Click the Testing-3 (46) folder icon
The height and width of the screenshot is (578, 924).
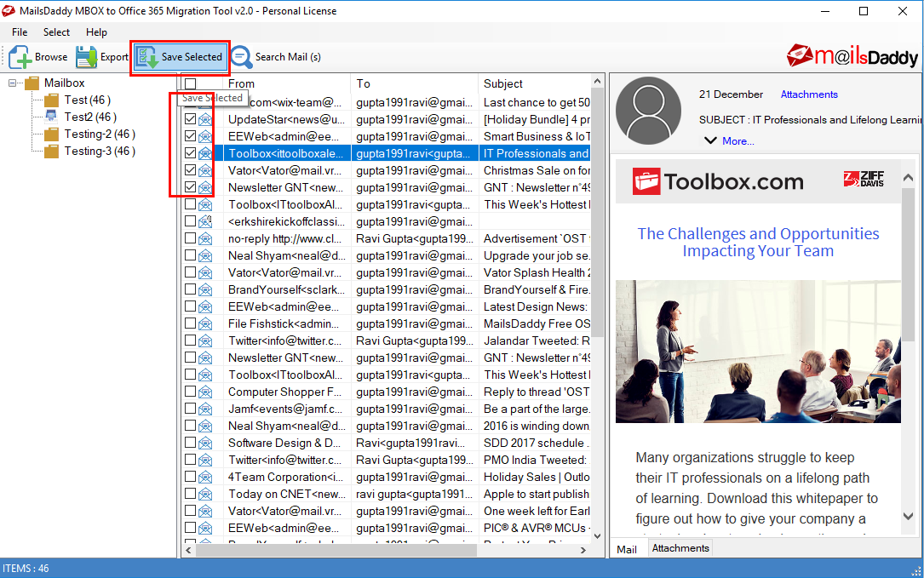pos(52,152)
